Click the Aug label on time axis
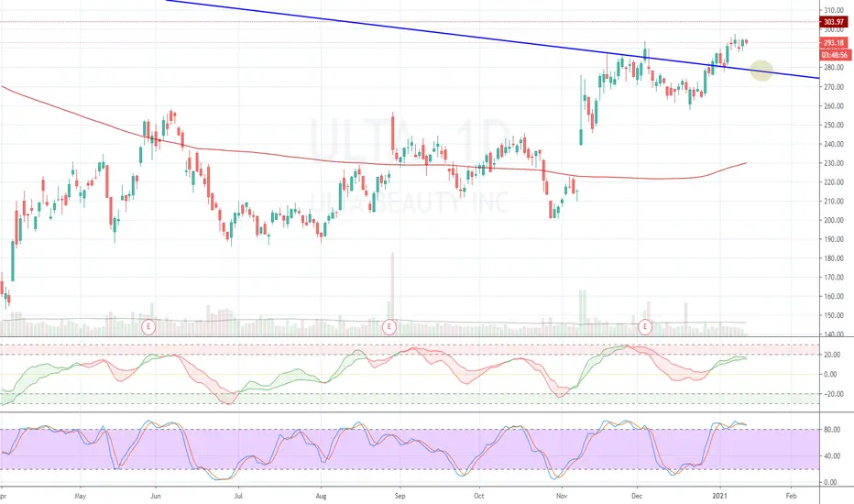The width and height of the screenshot is (854, 504). pos(321,496)
